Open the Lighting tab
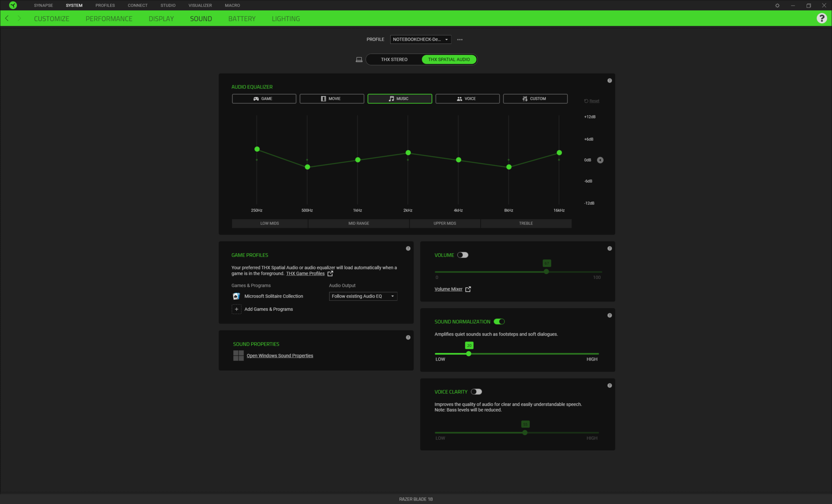 tap(286, 19)
